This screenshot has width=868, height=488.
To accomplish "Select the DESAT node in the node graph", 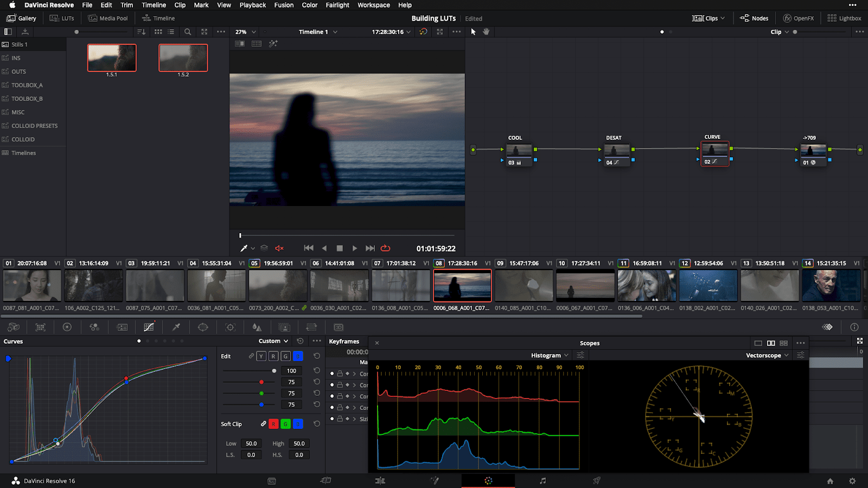I will click(617, 150).
